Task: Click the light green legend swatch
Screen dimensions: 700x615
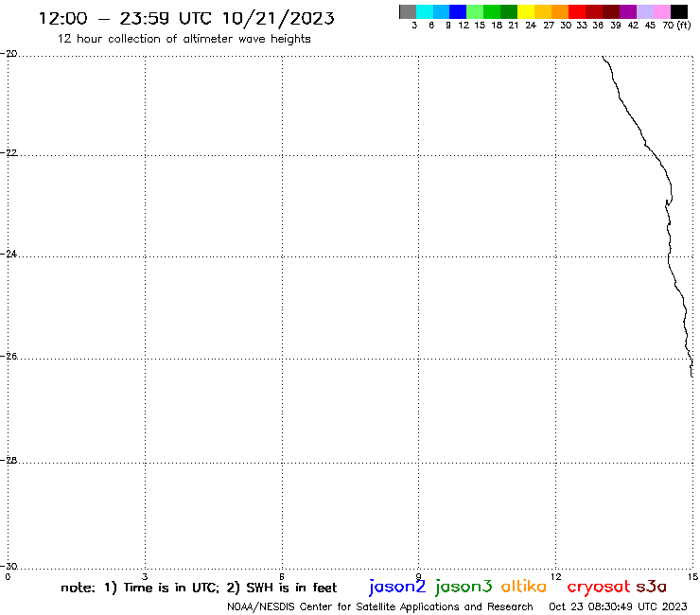Action: [475, 11]
